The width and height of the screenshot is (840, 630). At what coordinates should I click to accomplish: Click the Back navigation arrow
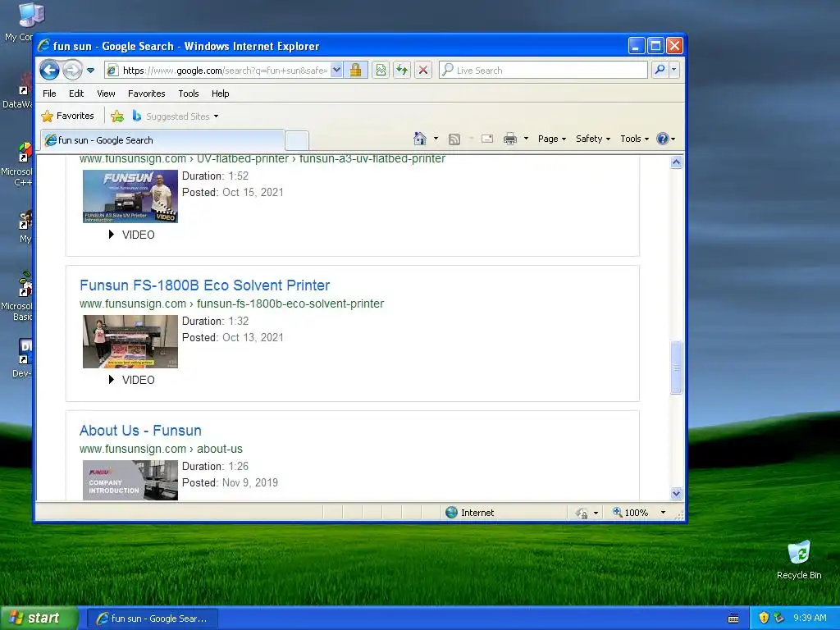[x=49, y=71]
